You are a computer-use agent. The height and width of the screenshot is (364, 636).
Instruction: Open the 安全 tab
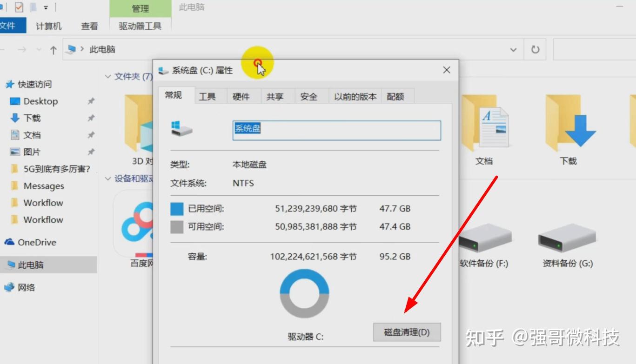click(308, 96)
